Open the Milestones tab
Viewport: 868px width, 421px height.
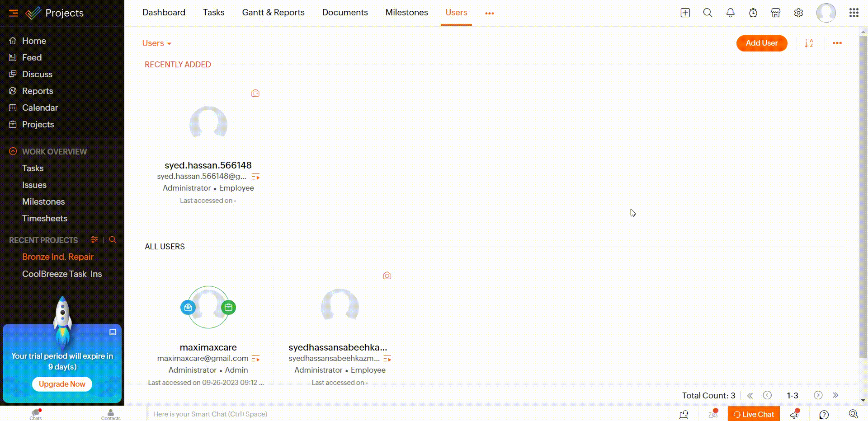click(x=406, y=13)
